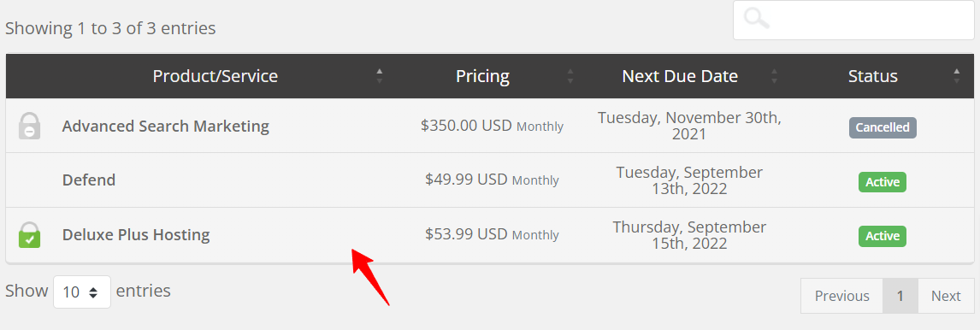
Task: Click the Cancelled status badge
Action: point(883,127)
